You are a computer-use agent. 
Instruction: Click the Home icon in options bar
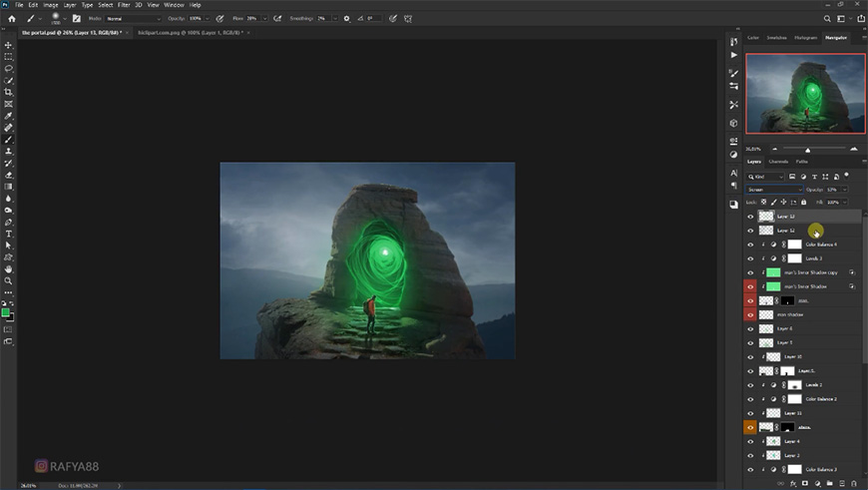point(12,19)
